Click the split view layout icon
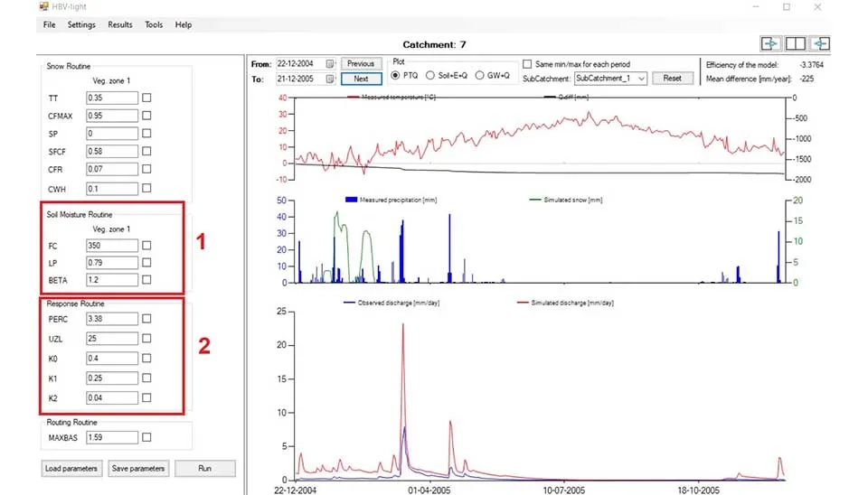This screenshot has width=868, height=495. point(795,43)
